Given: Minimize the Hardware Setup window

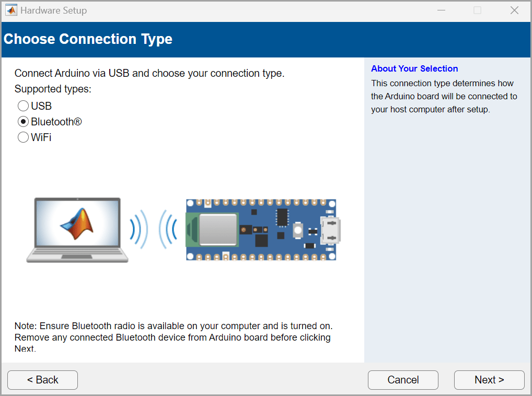Looking at the screenshot, I should point(442,10).
